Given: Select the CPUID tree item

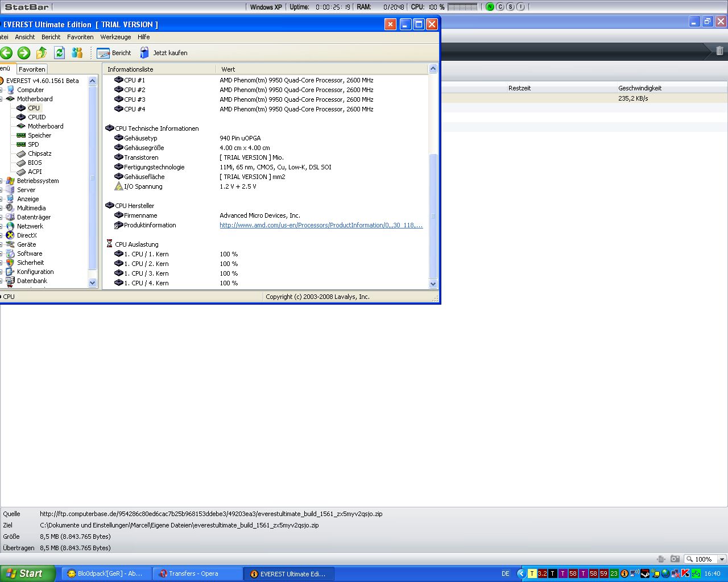Looking at the screenshot, I should [x=37, y=117].
